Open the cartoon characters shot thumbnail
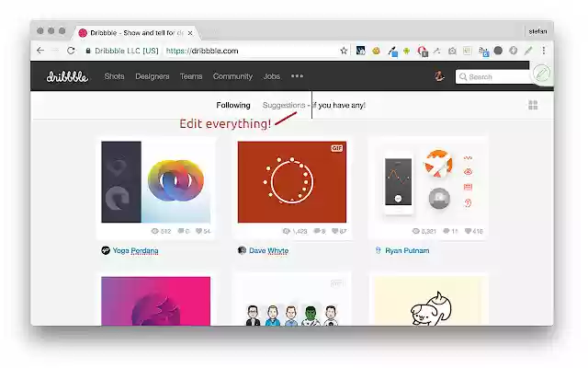Viewport: 588px width, 368px height. pos(292,301)
